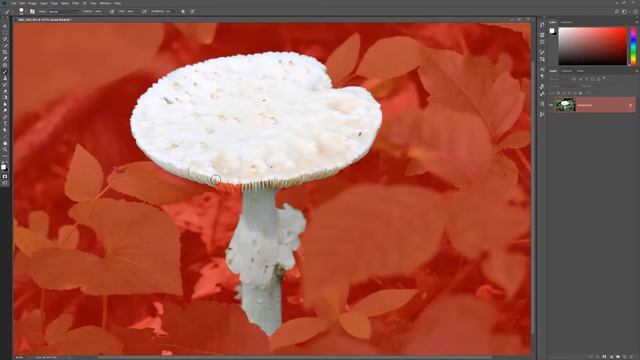Select the Background layer thumbnail
This screenshot has height=360, width=640.
565,105
